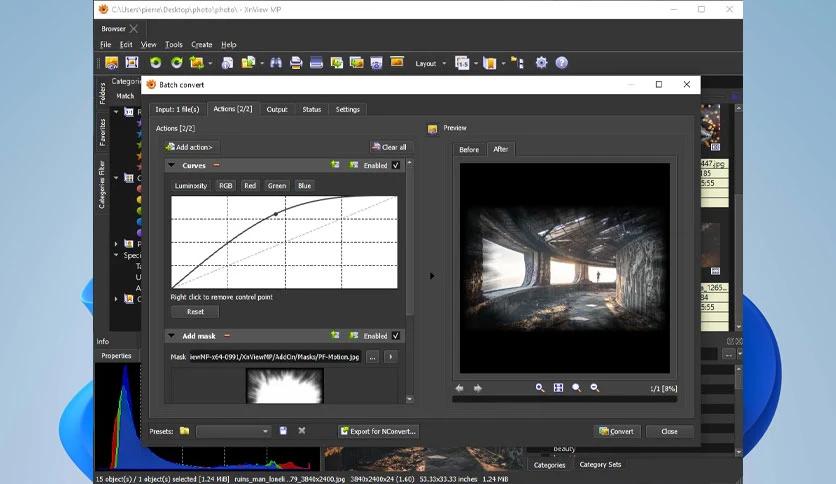Click the rotate clockwise green icon

[x=176, y=63]
